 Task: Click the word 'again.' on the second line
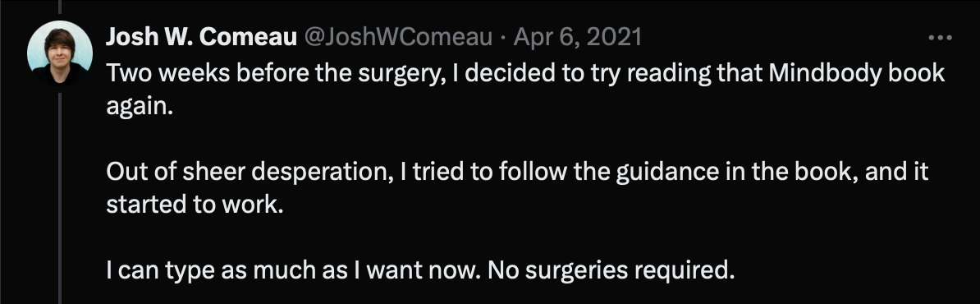tap(139, 107)
